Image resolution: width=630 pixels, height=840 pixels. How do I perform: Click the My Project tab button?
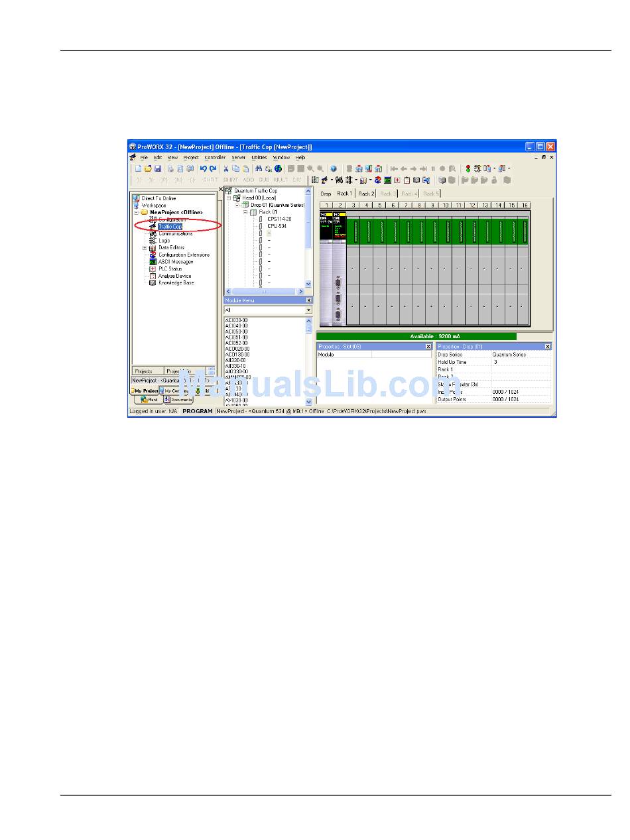click(146, 391)
